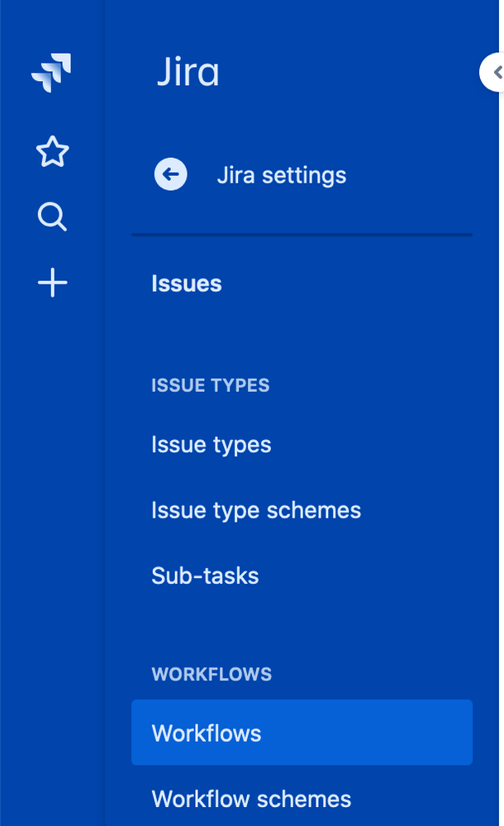Click the Issues heading

(187, 284)
